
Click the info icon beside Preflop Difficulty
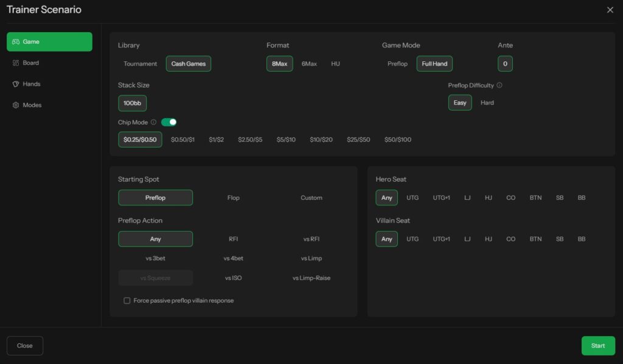click(x=499, y=86)
